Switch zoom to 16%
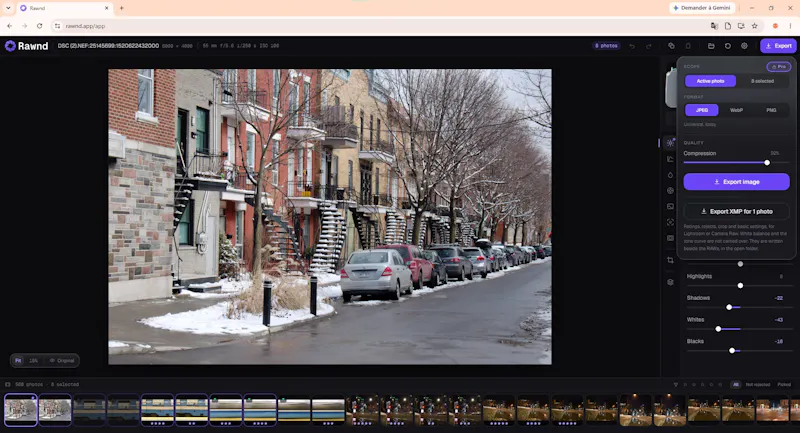The image size is (800, 433). click(34, 361)
